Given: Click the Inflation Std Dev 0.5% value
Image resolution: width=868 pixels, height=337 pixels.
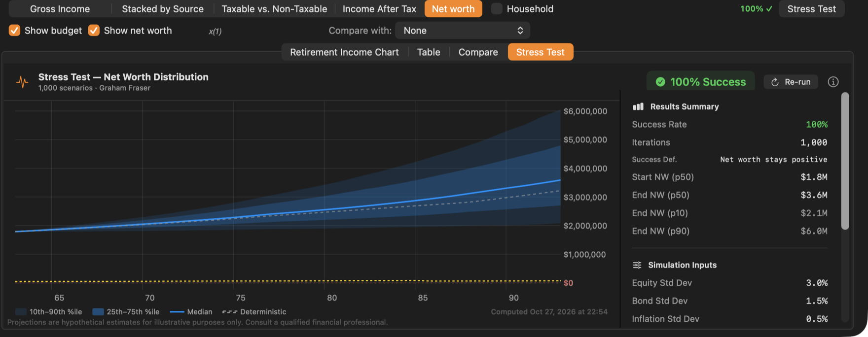Looking at the screenshot, I should click(x=817, y=319).
